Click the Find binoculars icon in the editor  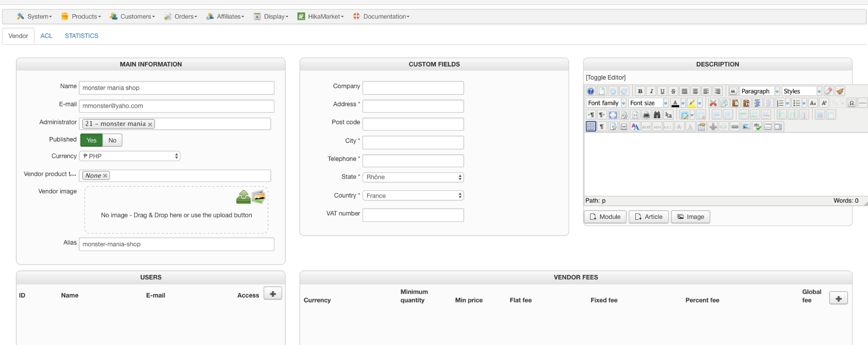point(657,115)
